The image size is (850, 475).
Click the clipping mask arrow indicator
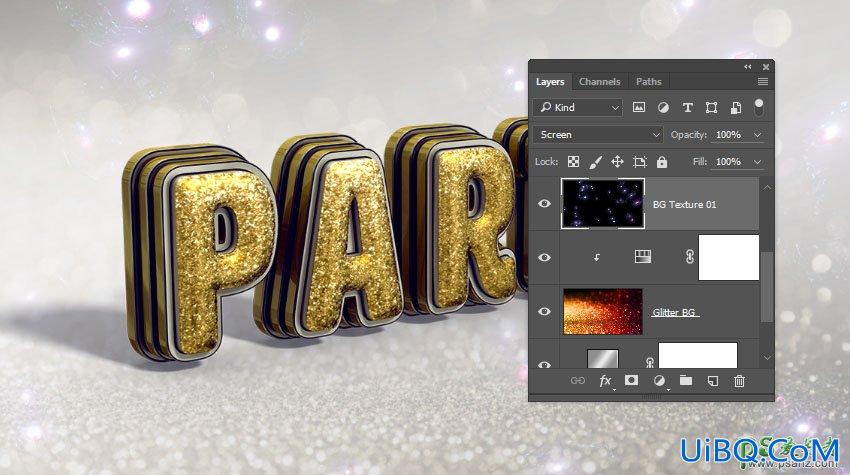[596, 258]
